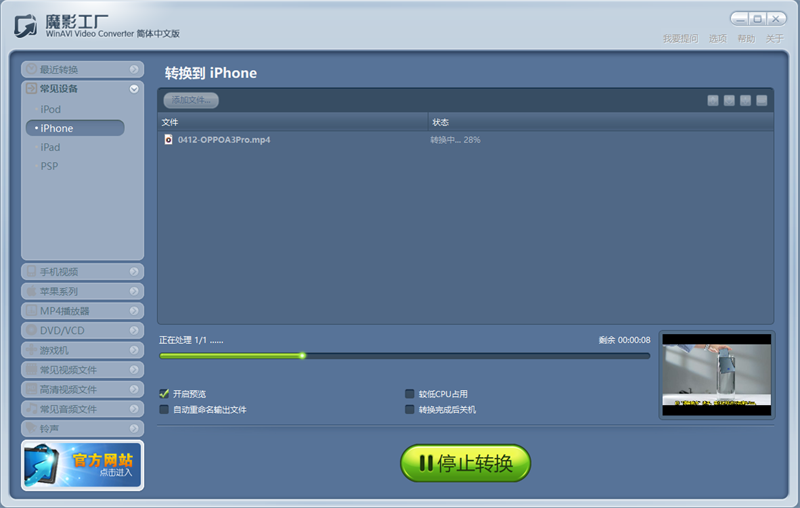800x508 pixels.
Task: Click the 状态 column header
Action: click(x=601, y=122)
